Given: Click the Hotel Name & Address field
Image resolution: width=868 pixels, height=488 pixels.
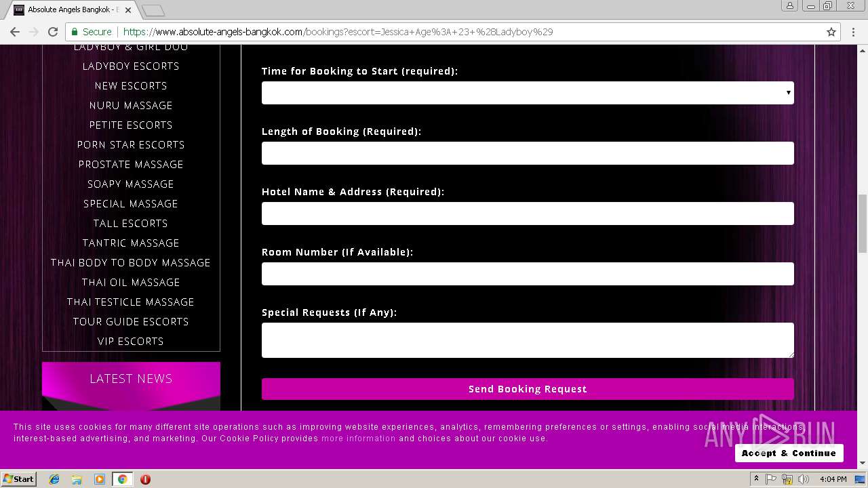Looking at the screenshot, I should [x=528, y=213].
